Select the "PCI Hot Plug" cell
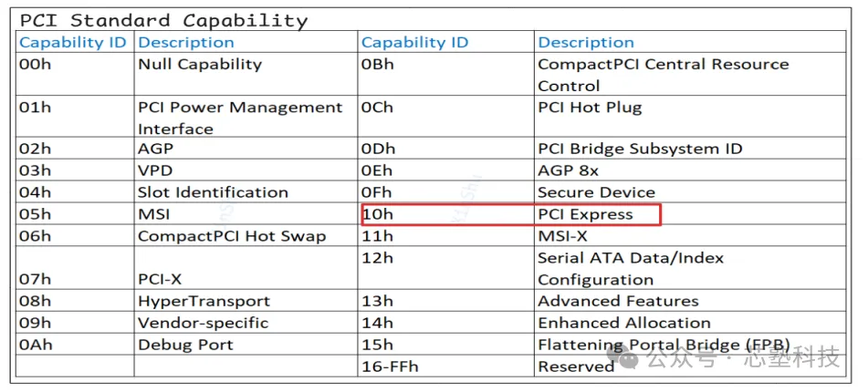Screen dimensions: 868x392 click(590, 107)
